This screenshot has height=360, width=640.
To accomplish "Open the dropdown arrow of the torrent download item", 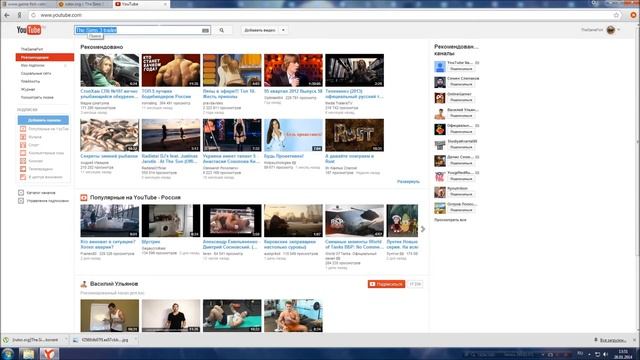I will (x=66, y=340).
